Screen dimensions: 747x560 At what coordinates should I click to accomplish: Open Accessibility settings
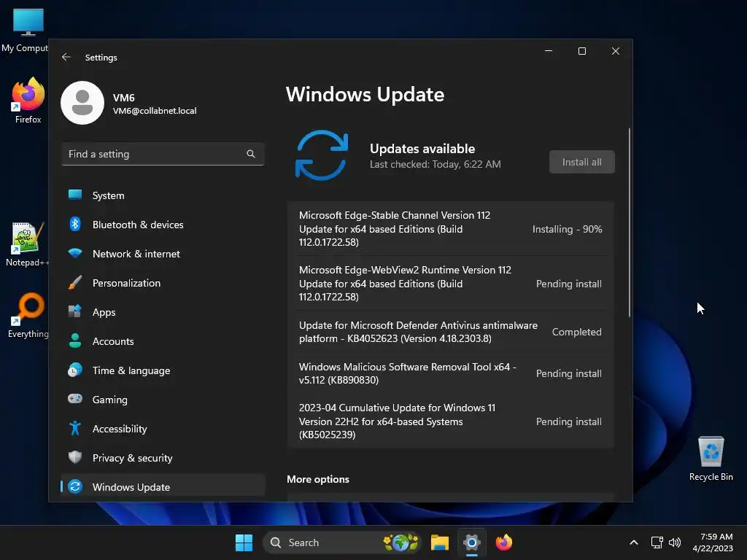pyautogui.click(x=163, y=429)
